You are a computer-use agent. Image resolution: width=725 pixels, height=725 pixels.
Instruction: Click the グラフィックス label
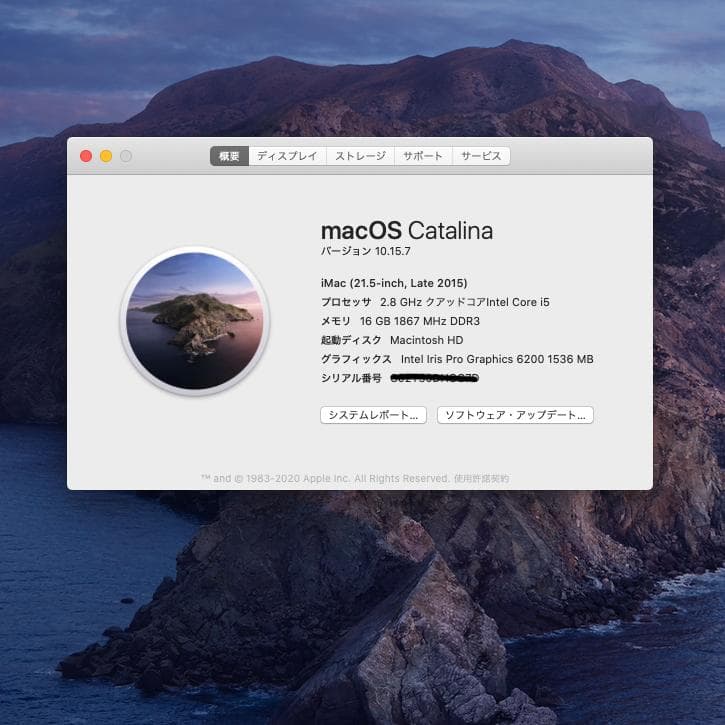coord(356,359)
